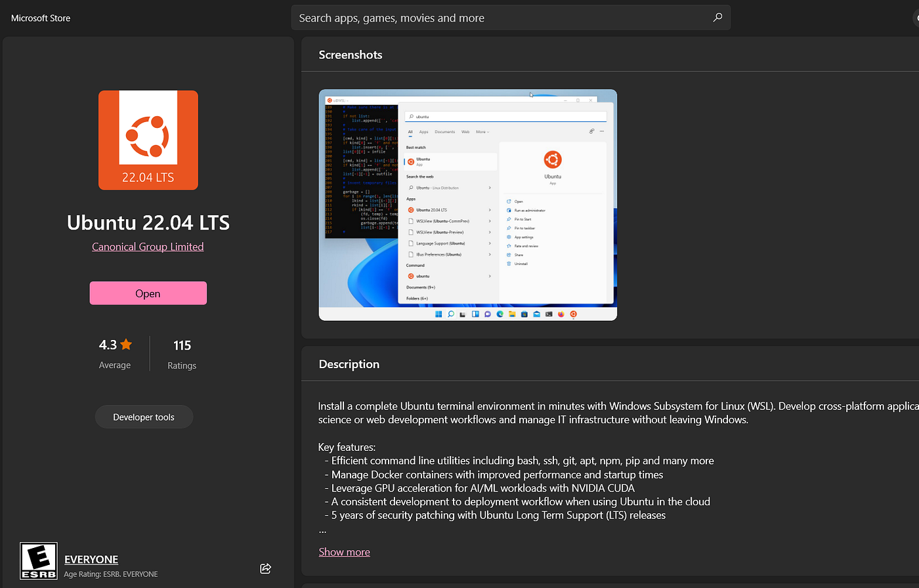
Task: Click the "Microsoft Store" window title
Action: click(x=41, y=18)
